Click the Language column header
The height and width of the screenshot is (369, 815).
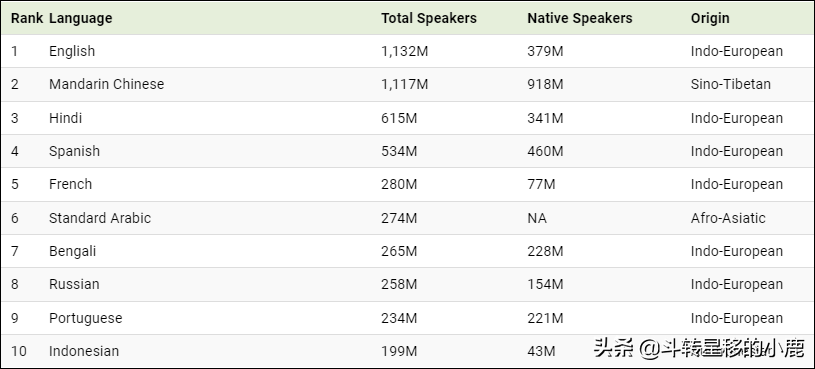click(x=81, y=18)
